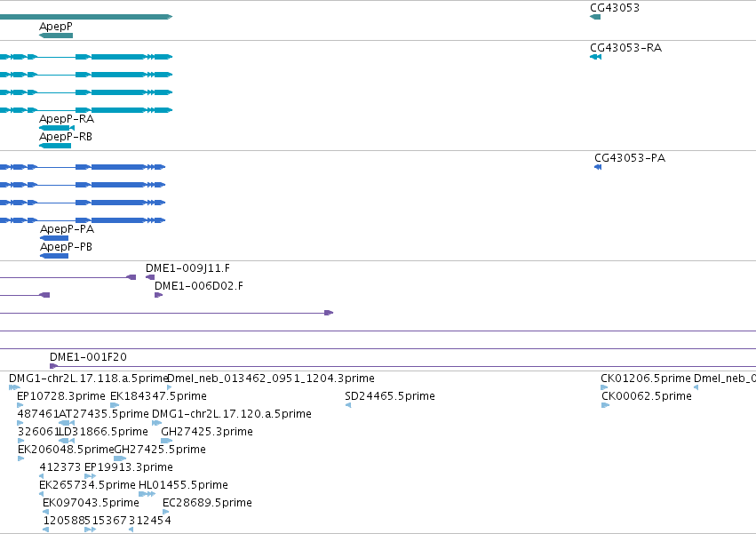The width and height of the screenshot is (756, 534).
Task: Select the DMG1-chr2L.17.118.a.5prime label
Action: click(88, 379)
